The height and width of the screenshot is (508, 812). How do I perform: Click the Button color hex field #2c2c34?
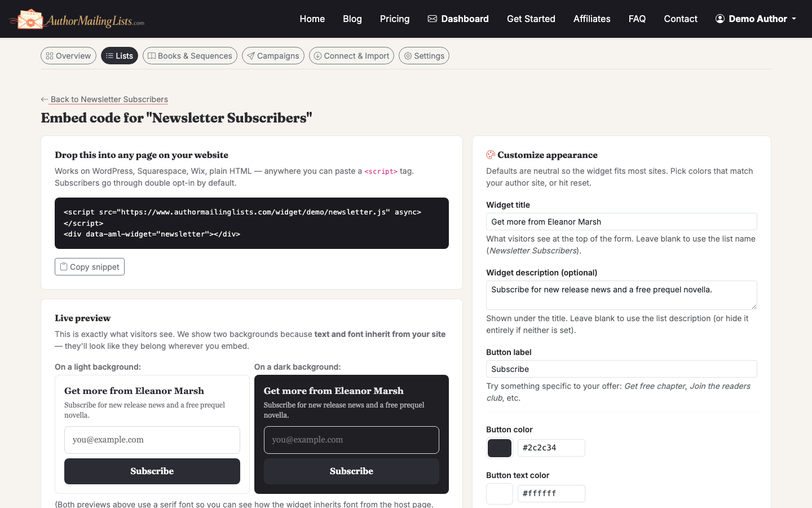(551, 448)
